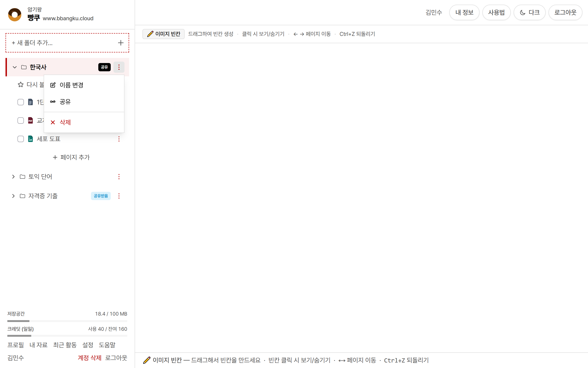Open the 사용법 guide

496,12
